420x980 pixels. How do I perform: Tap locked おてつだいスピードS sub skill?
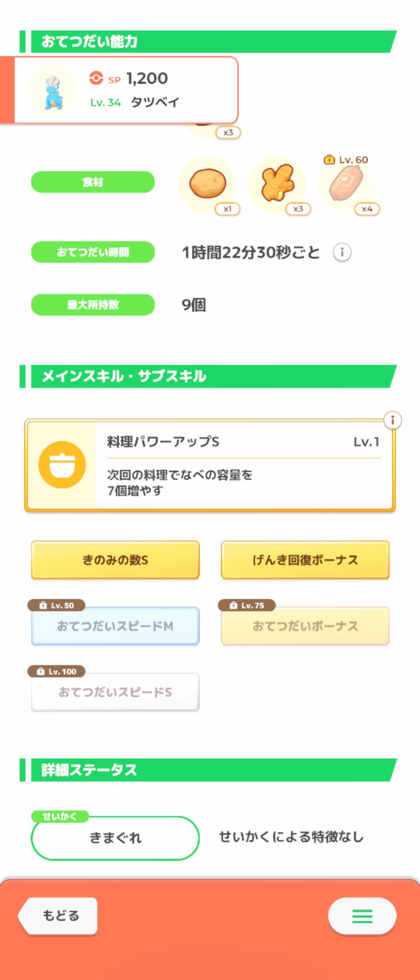tap(115, 692)
